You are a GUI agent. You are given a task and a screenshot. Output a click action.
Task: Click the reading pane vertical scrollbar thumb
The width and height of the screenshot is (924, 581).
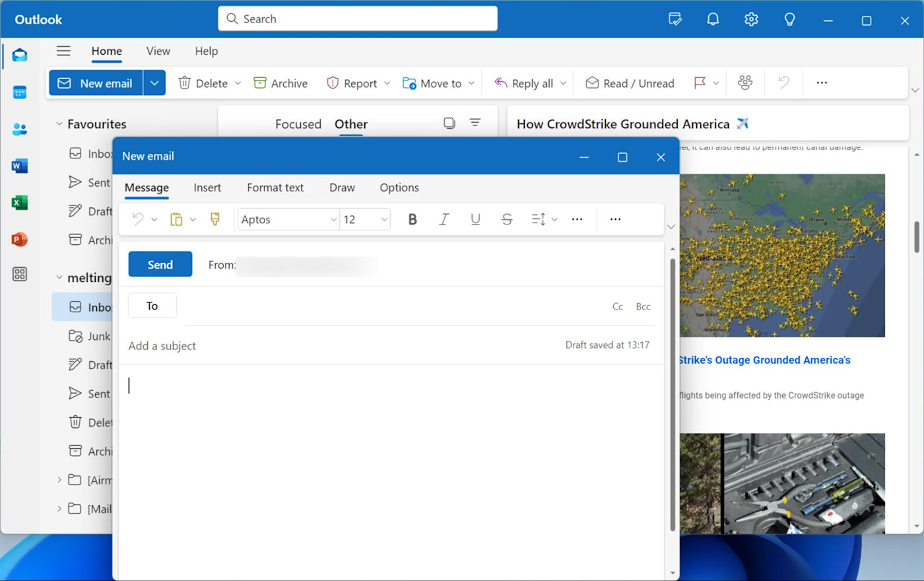coord(917,236)
